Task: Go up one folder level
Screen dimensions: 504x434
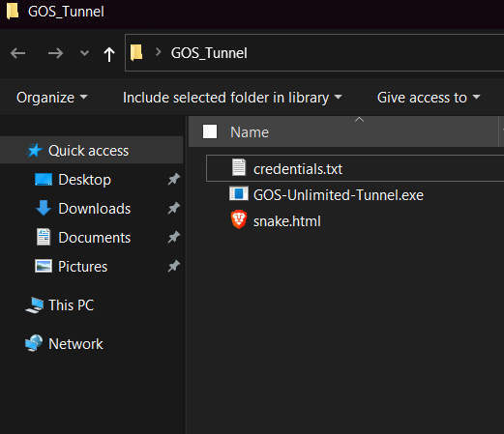Action: tap(109, 54)
